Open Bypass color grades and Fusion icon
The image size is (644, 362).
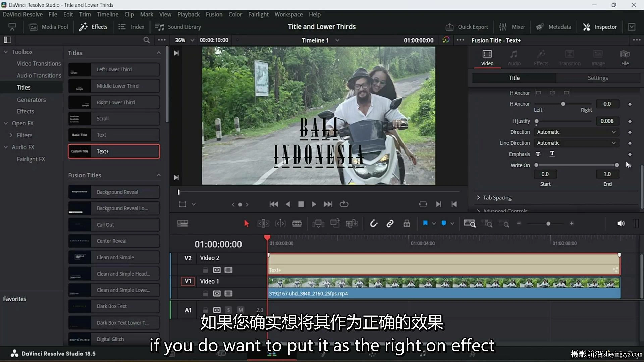pos(446,40)
